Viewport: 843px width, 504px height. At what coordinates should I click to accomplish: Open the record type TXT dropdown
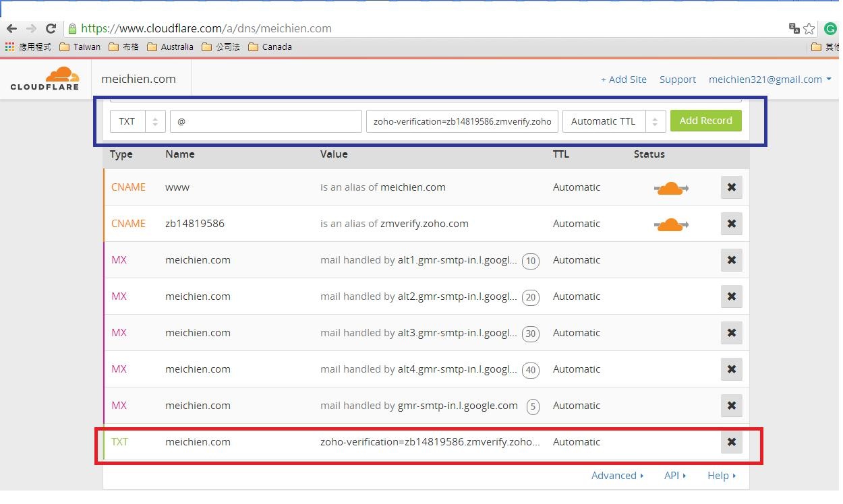138,121
